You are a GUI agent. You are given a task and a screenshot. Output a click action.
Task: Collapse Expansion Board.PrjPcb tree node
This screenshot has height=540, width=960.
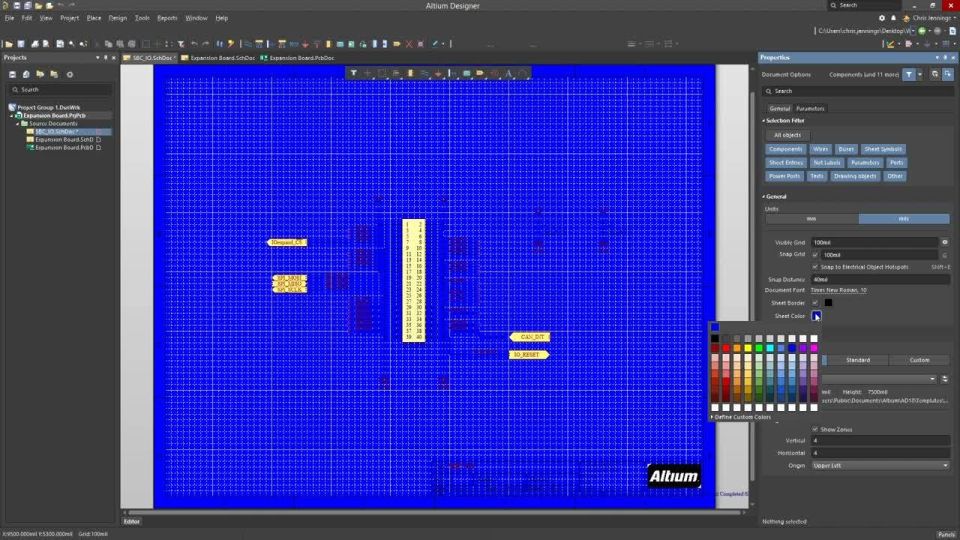(x=12, y=115)
